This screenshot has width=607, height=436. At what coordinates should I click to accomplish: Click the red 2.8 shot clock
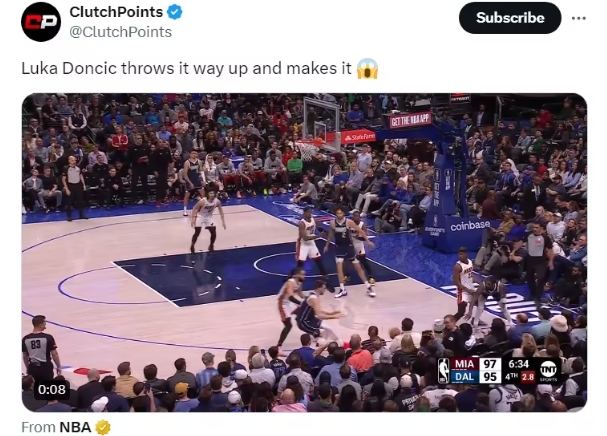point(527,377)
